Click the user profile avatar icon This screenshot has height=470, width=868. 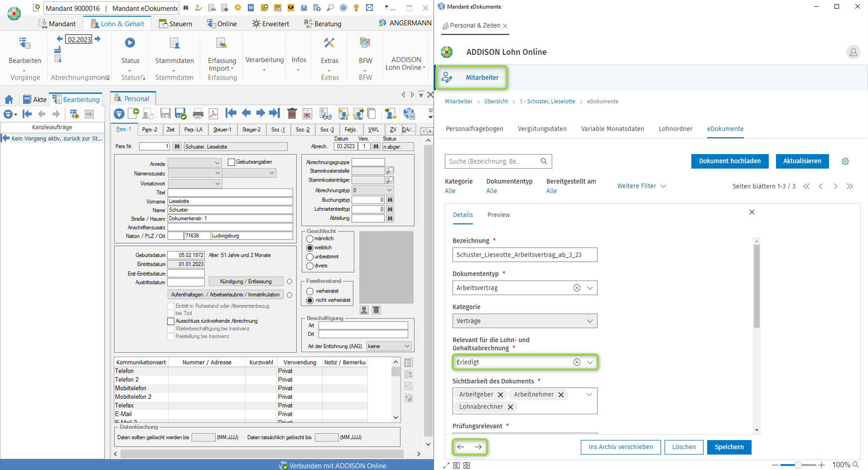(x=853, y=52)
